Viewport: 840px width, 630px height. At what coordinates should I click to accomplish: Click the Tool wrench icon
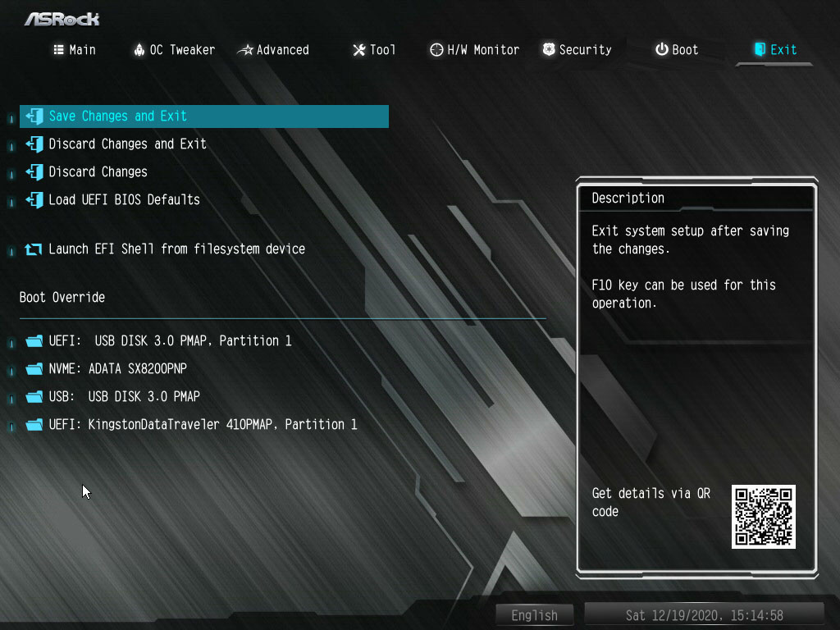(x=359, y=50)
